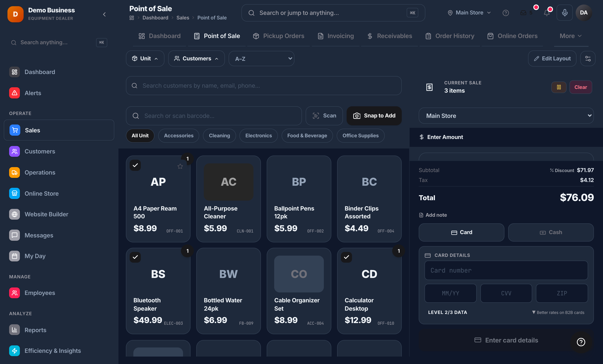The image size is (603, 364).
Task: Click the Messages chat icon in sidebar
Action: 14,235
